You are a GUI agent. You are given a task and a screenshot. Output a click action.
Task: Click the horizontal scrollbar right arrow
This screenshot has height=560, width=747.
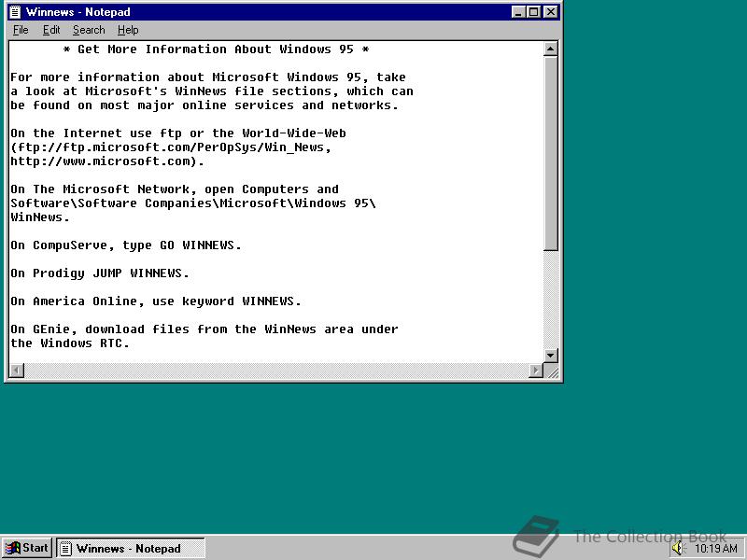pyautogui.click(x=536, y=371)
